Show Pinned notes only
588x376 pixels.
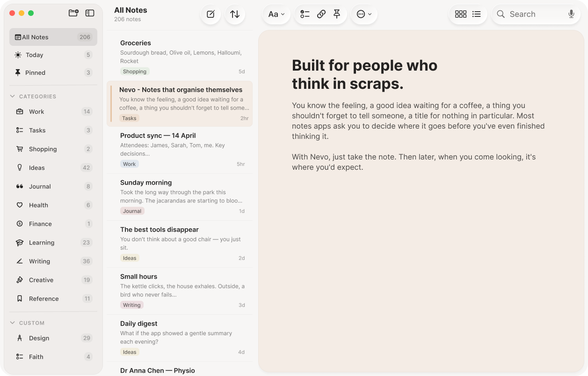click(x=53, y=72)
